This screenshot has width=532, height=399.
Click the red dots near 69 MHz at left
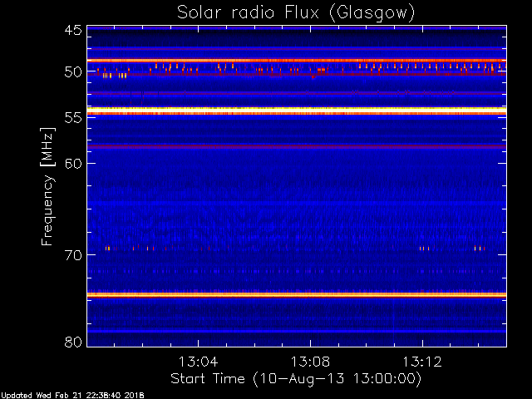pyautogui.click(x=108, y=248)
